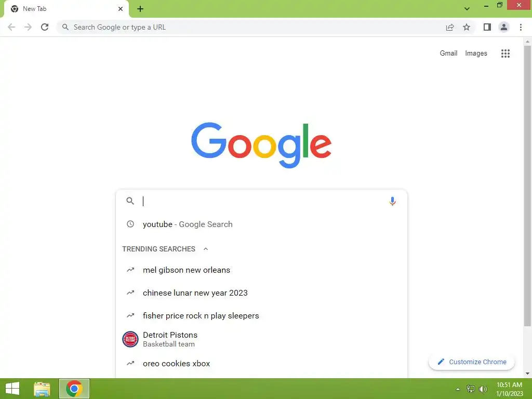Bookmark this tab with the star icon
The image size is (532, 399).
coord(467,27)
